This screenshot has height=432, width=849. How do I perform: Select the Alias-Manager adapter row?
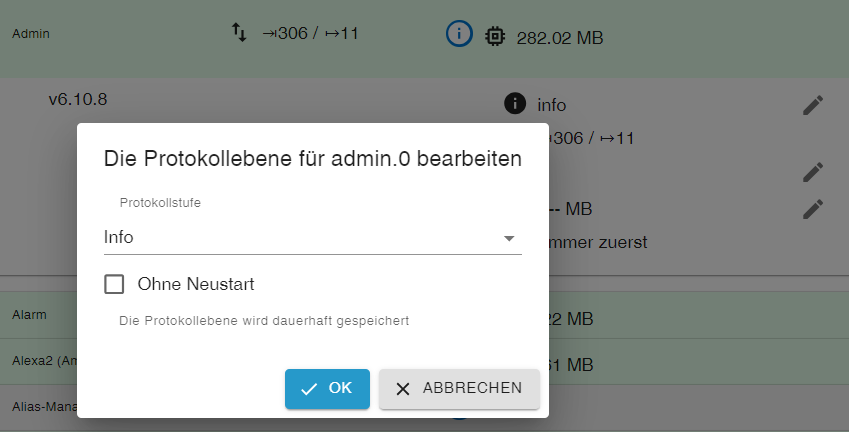(38, 405)
